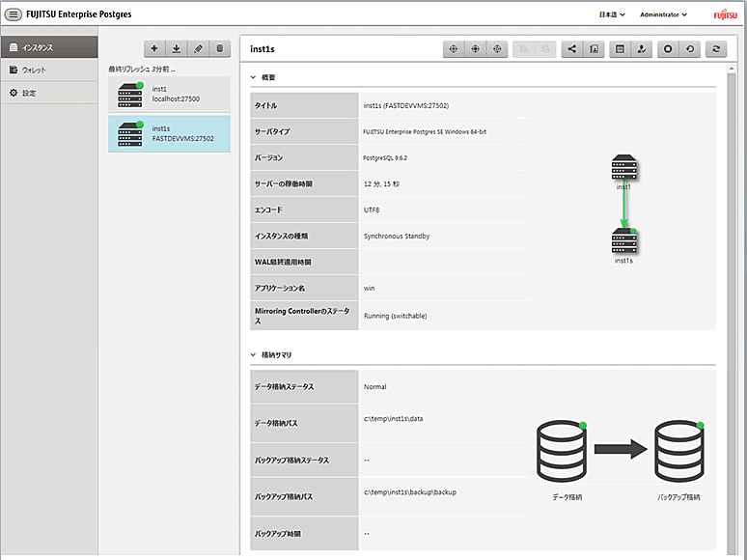
Task: Click the Normal data storage status value
Action: (374, 387)
